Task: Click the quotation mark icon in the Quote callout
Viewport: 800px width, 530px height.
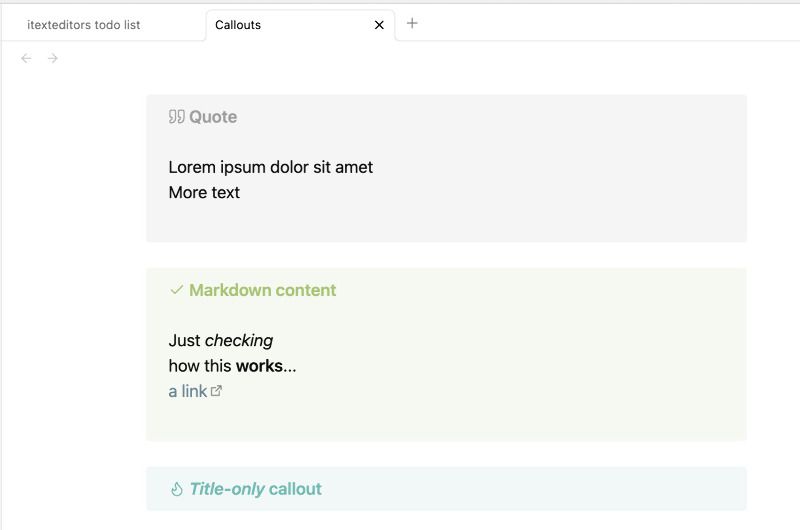Action: (x=177, y=117)
